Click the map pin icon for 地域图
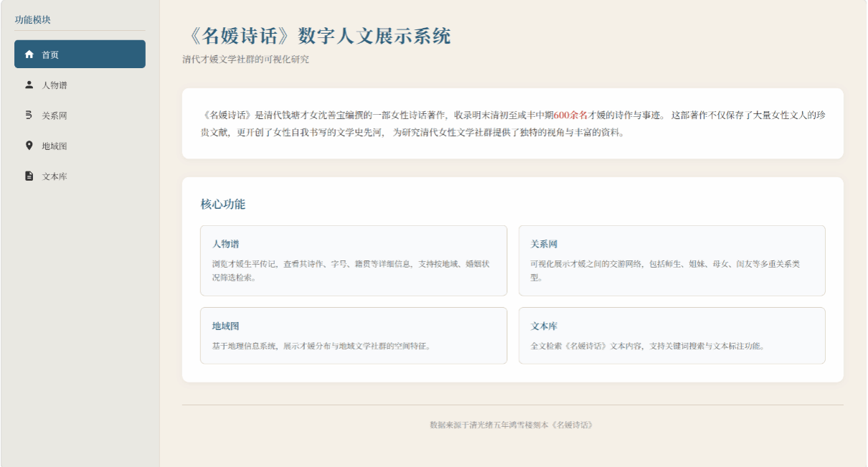This screenshot has height=467, width=868. click(29, 146)
